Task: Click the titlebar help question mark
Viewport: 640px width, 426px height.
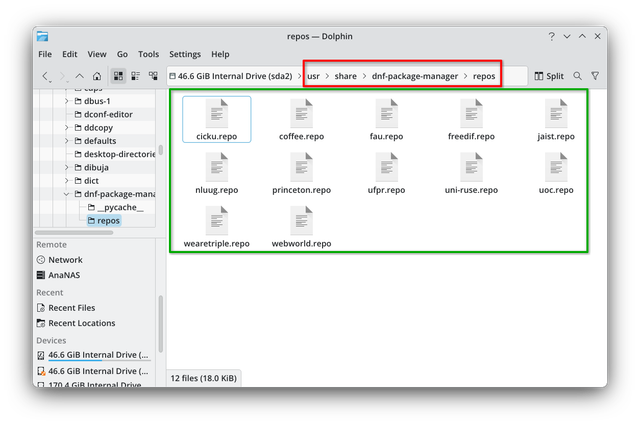Action: pos(551,36)
